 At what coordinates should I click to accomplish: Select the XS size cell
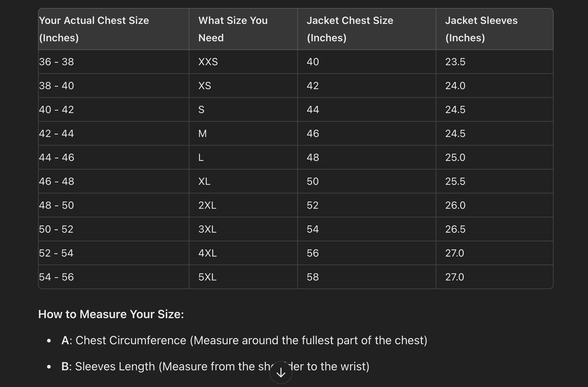(205, 86)
